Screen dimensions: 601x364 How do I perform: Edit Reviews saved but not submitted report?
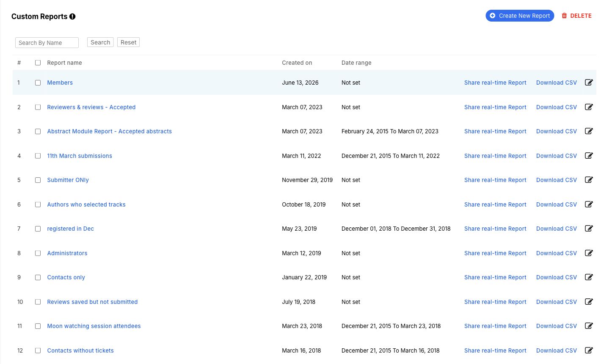tap(589, 302)
